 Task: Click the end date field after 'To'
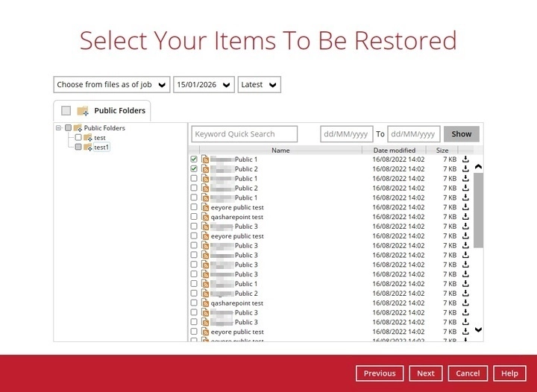[414, 133]
